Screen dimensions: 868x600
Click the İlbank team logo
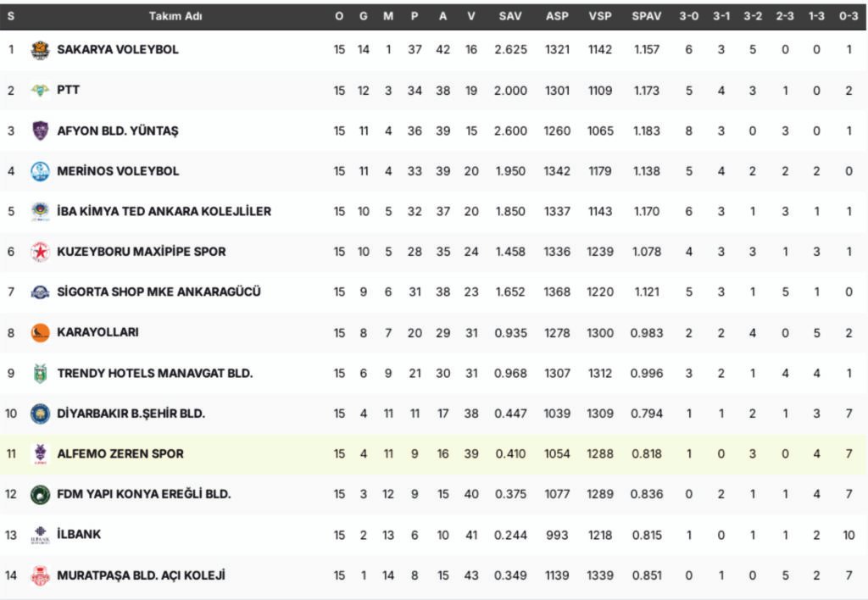tap(40, 535)
